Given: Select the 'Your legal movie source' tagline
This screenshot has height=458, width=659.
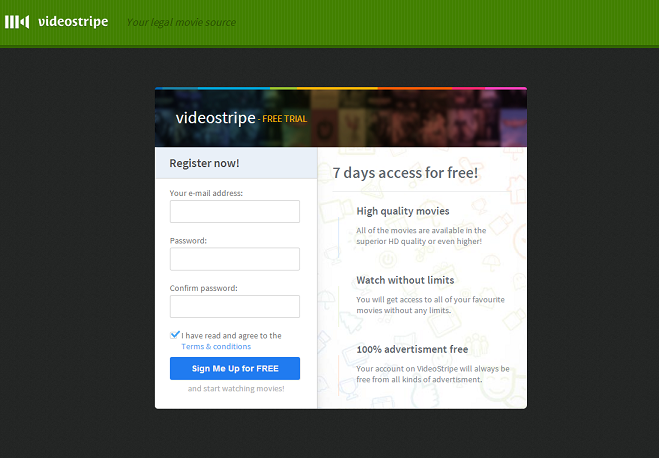Looking at the screenshot, I should (181, 22).
